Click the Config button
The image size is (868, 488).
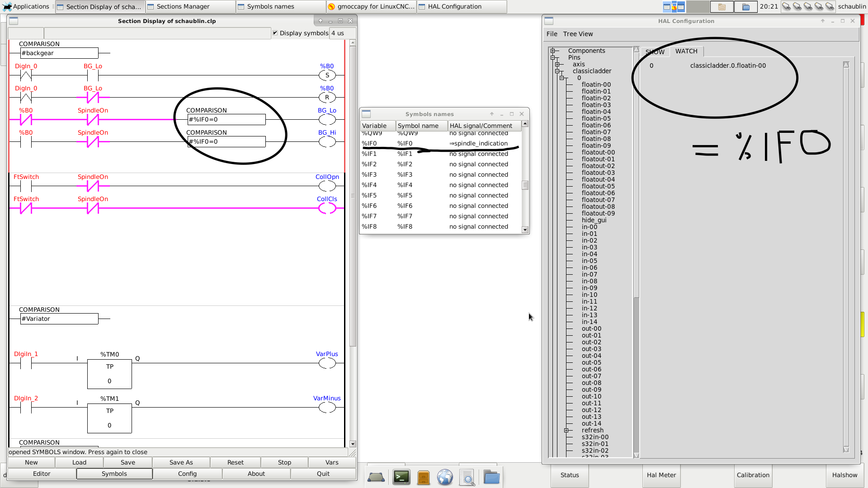(187, 474)
